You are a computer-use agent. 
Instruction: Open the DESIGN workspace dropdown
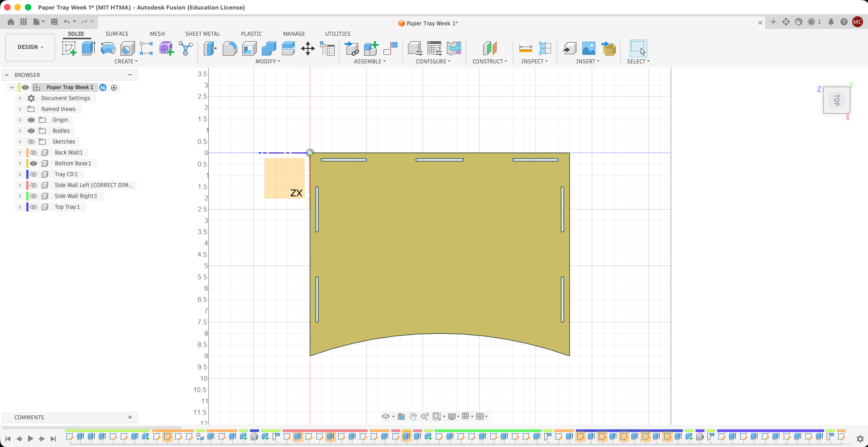[x=30, y=47]
